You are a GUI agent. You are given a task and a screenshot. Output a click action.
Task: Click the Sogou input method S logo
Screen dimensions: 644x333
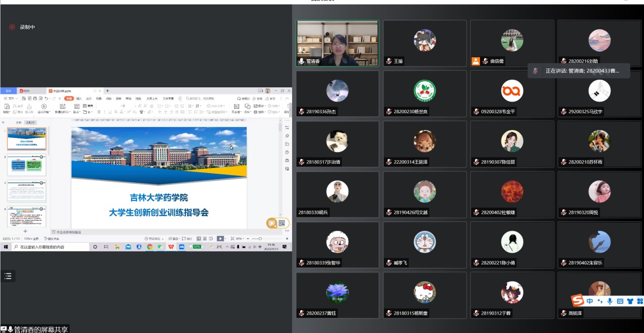577,301
